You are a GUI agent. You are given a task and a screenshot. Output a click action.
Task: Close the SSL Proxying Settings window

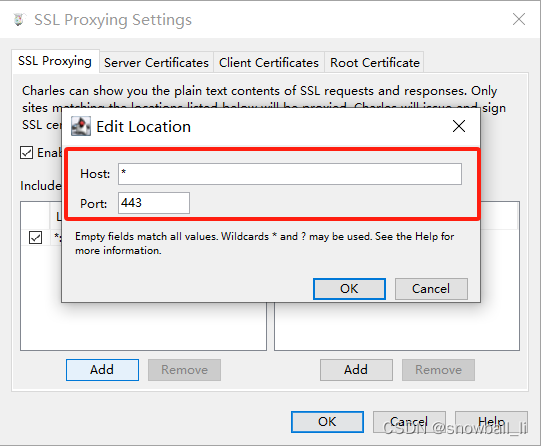[x=519, y=19]
